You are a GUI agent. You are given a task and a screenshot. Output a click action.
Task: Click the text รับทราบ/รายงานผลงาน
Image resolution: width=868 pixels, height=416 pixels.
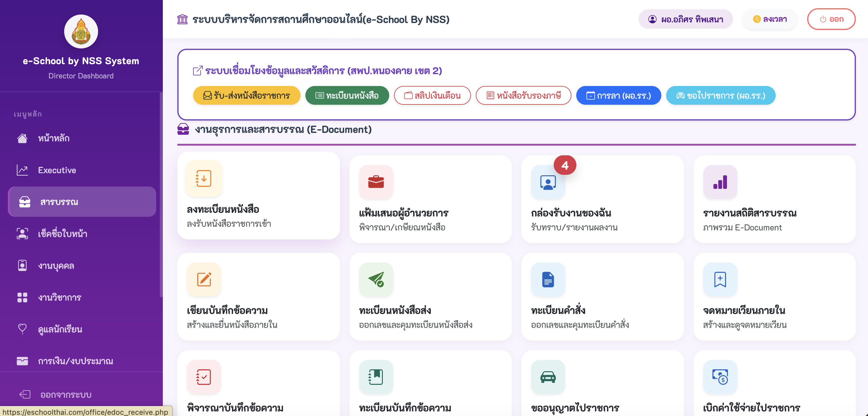pyautogui.click(x=574, y=227)
